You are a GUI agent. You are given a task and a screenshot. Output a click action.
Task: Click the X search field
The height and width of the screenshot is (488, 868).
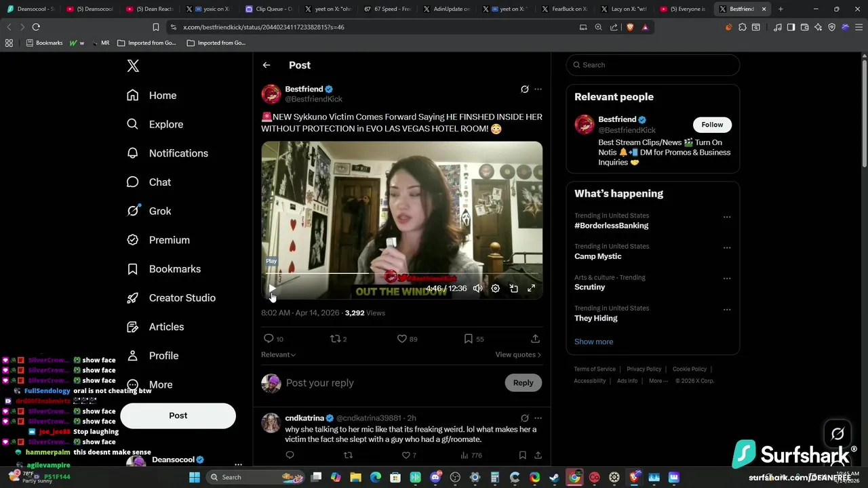click(x=653, y=65)
